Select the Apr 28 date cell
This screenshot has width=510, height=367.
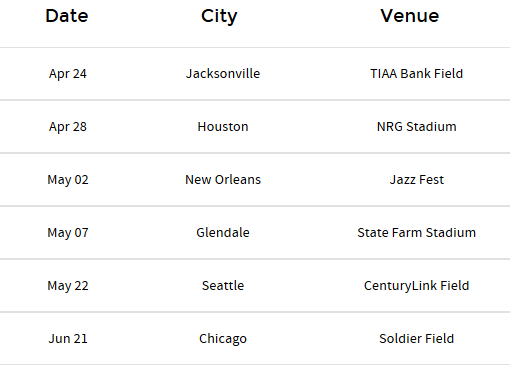(68, 127)
